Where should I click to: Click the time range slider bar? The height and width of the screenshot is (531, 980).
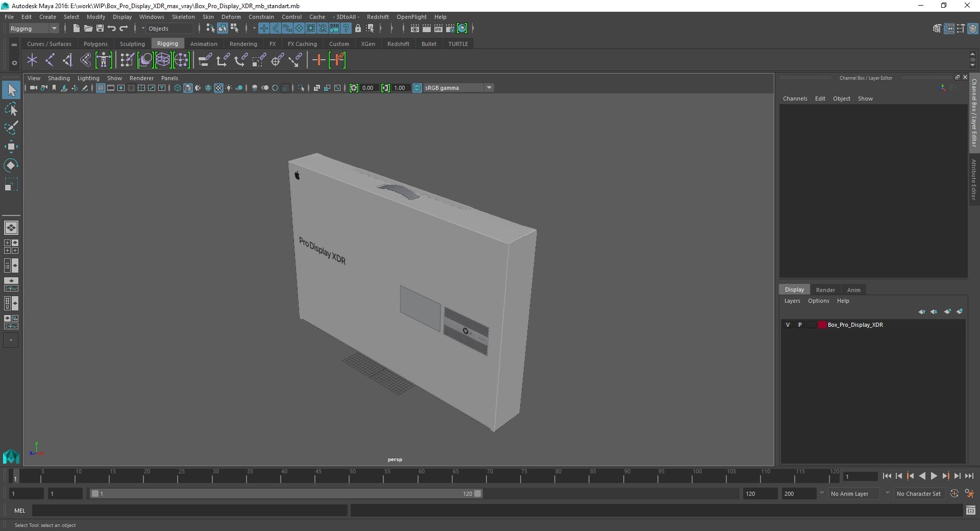[x=286, y=494]
